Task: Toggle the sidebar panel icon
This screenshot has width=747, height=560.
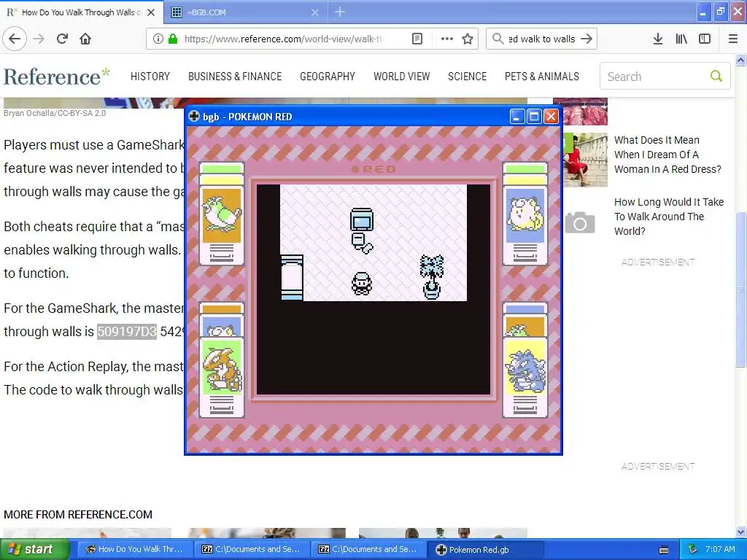Action: pos(705,39)
